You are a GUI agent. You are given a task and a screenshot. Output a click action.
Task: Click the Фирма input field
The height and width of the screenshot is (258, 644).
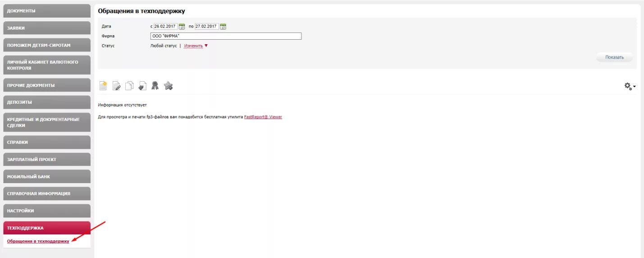(226, 36)
